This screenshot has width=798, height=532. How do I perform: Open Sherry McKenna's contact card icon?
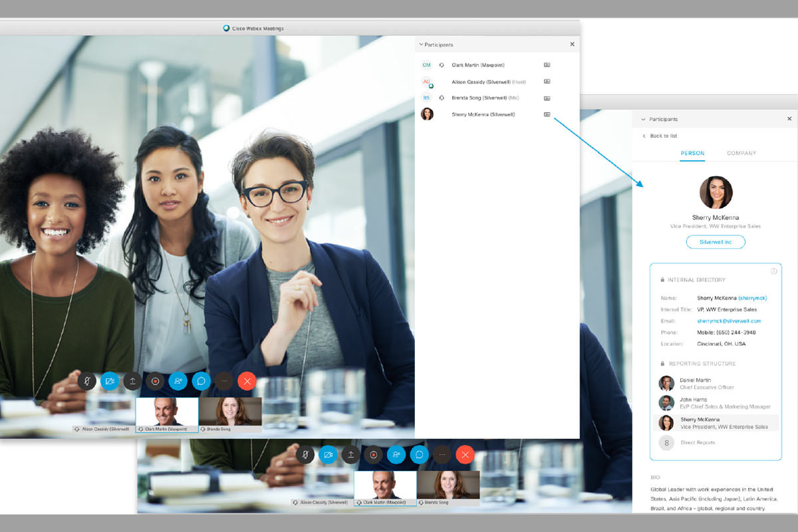pos(547,114)
